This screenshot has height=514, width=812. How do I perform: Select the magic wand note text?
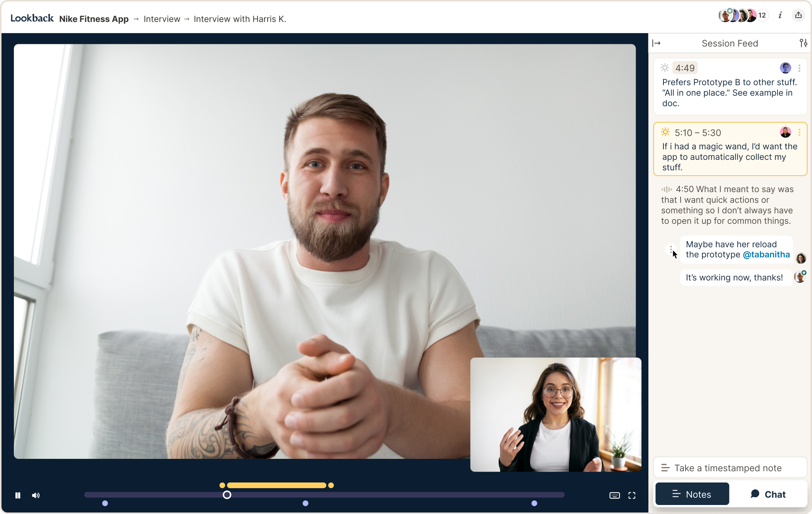[729, 157]
